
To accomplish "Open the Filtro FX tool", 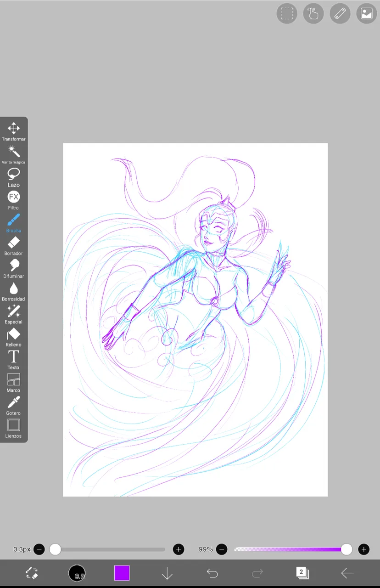I will pyautogui.click(x=13, y=200).
